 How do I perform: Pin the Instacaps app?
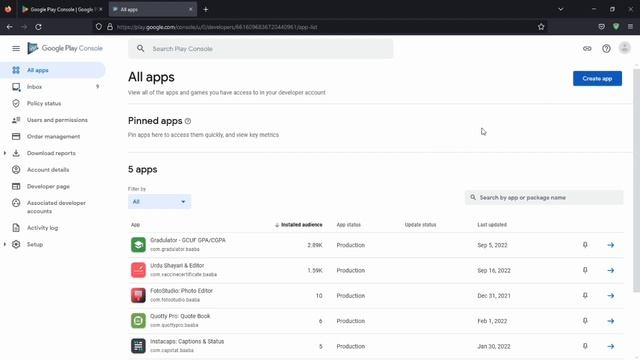click(585, 346)
